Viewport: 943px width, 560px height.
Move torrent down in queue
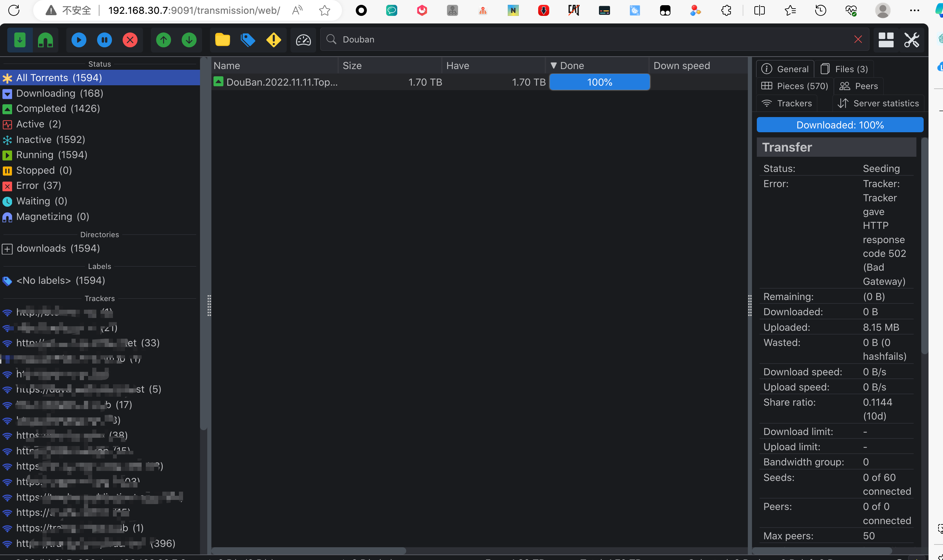[x=189, y=40]
